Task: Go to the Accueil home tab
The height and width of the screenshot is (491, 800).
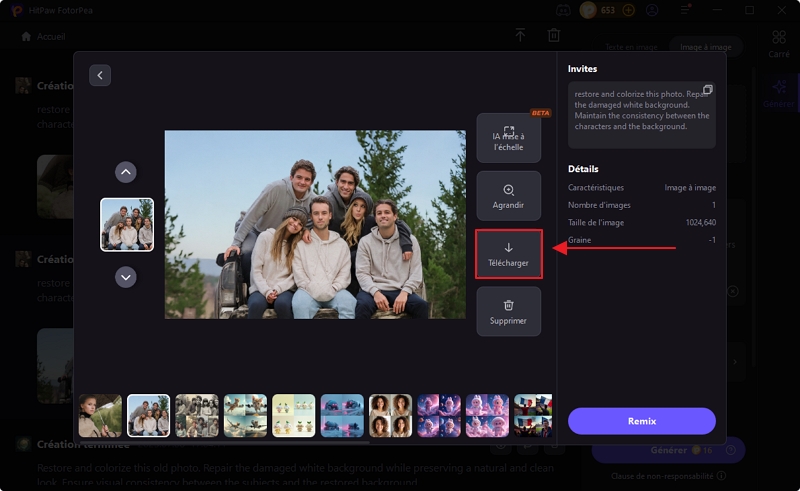Action: [43, 36]
